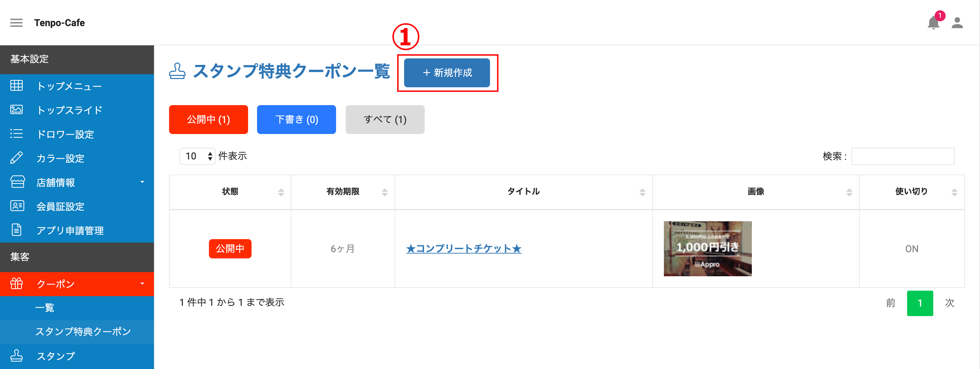Open notifications bell icon
The width and height of the screenshot is (980, 369).
(933, 23)
